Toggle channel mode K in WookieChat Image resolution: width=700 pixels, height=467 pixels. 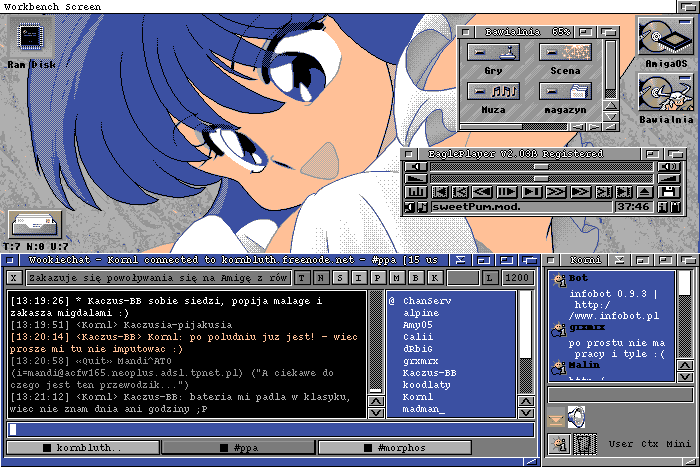434,278
